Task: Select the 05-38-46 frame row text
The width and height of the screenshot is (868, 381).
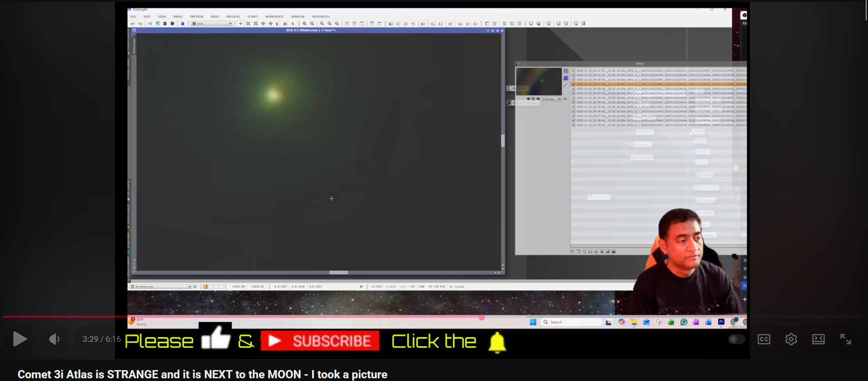Action: pyautogui.click(x=661, y=120)
